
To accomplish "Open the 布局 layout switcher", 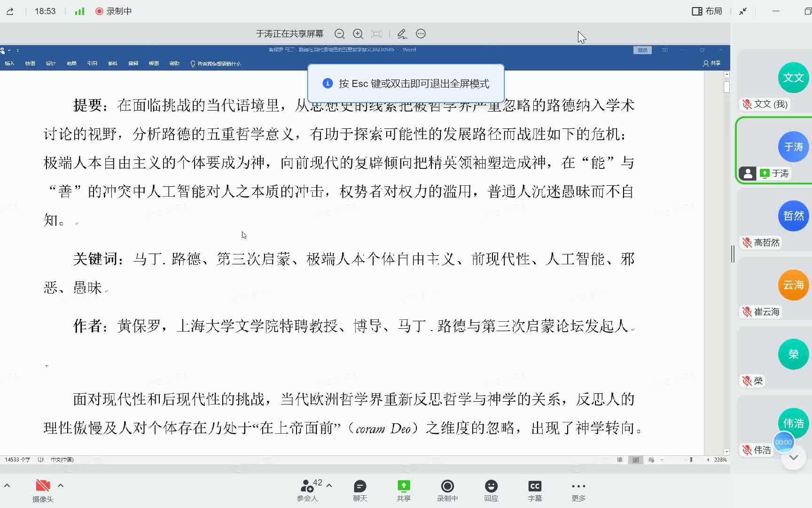I will 707,11.
